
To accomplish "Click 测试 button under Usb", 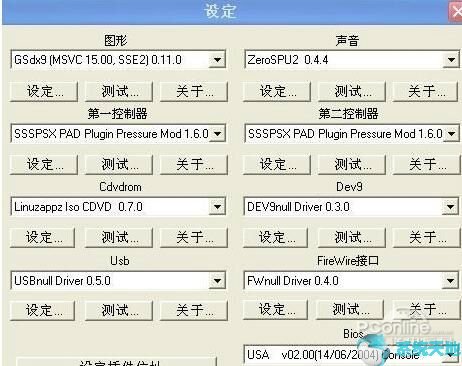I will point(119,311).
